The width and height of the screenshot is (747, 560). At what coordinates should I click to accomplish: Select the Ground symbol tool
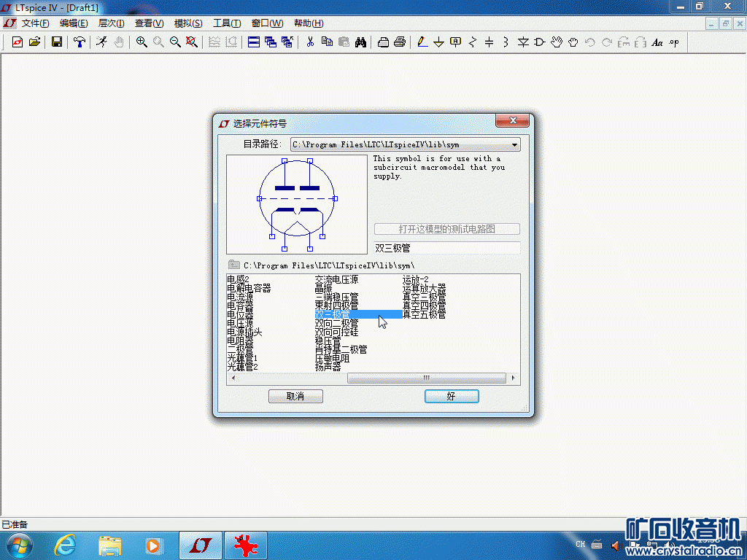click(438, 42)
